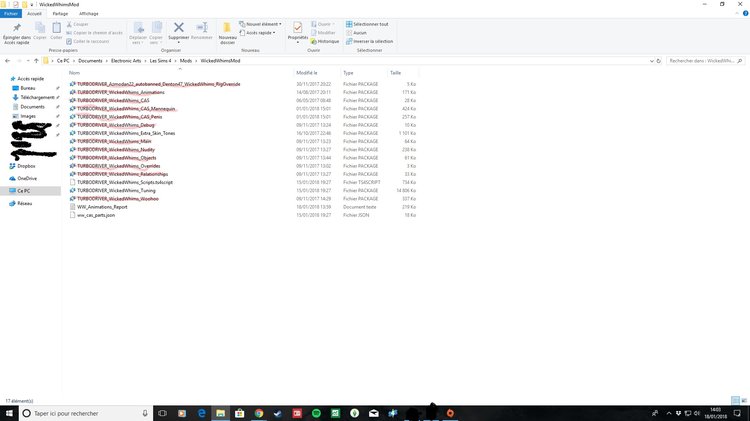
Task: Switch to the Accueil tab
Action: click(x=34, y=14)
